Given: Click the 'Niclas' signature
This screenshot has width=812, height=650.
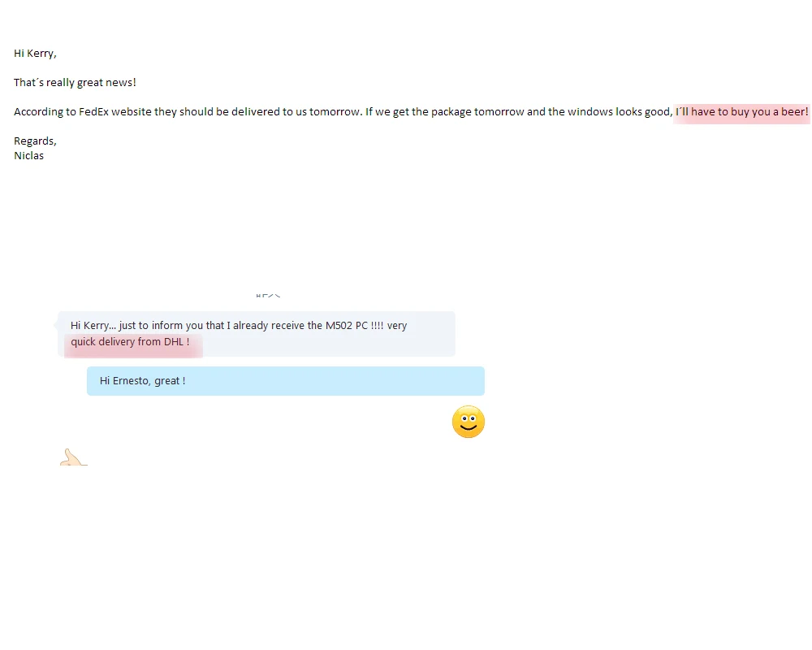Looking at the screenshot, I should (x=29, y=155).
